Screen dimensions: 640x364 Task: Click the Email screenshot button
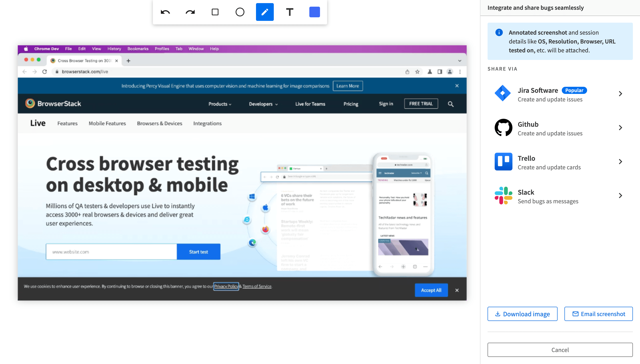pos(598,314)
